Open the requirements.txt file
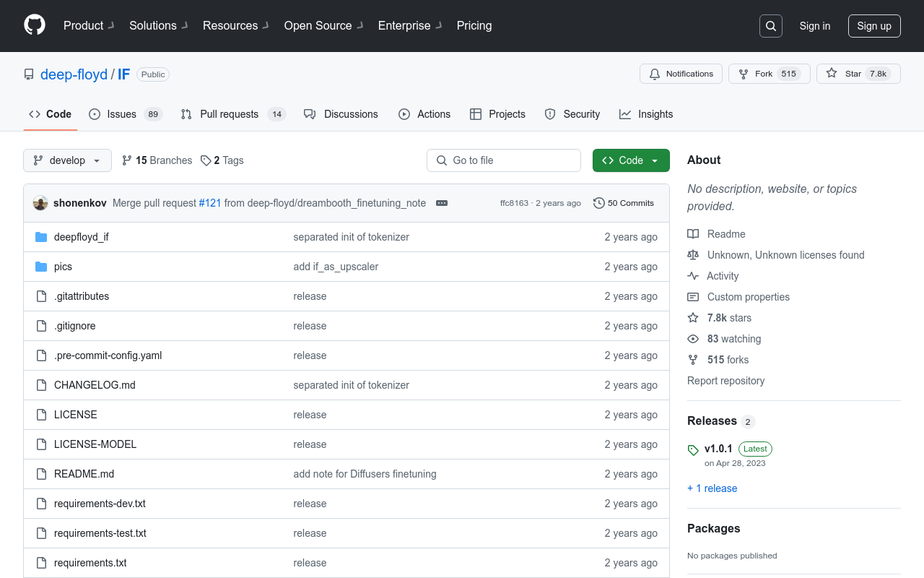 [x=90, y=563]
